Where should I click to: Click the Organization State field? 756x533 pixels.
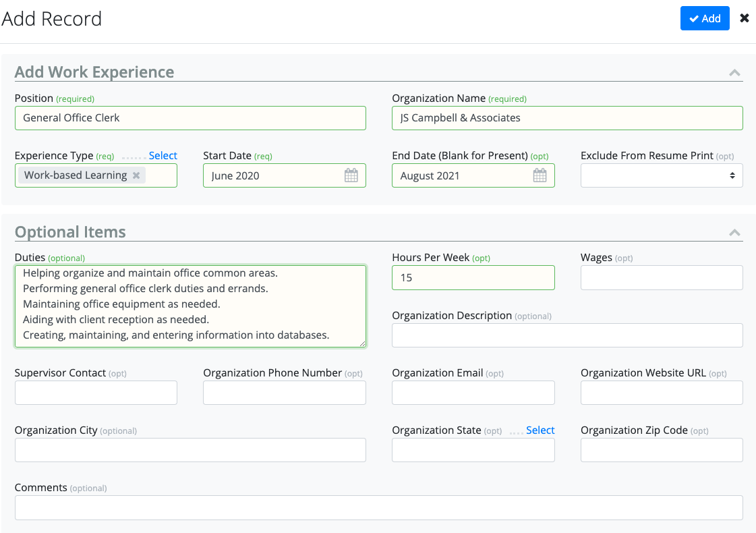click(473, 450)
